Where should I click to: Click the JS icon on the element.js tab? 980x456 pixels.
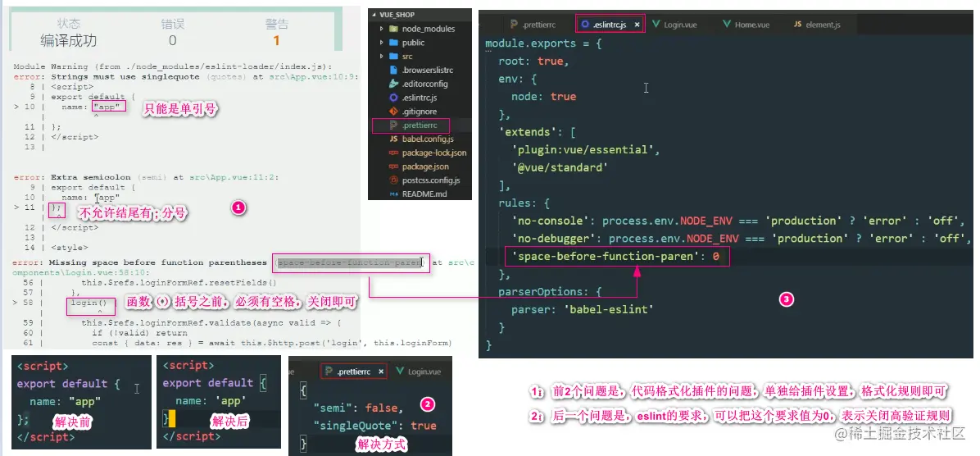click(797, 25)
